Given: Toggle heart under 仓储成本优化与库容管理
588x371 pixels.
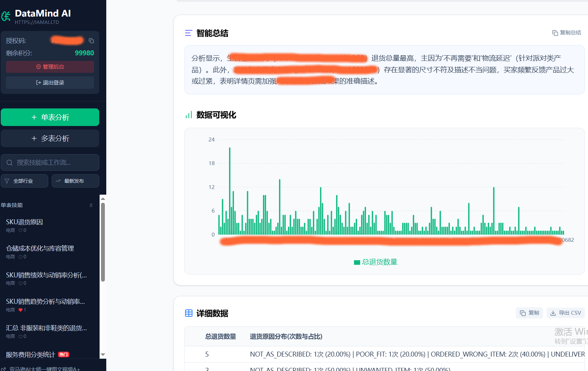Looking at the screenshot, I should 20,257.
